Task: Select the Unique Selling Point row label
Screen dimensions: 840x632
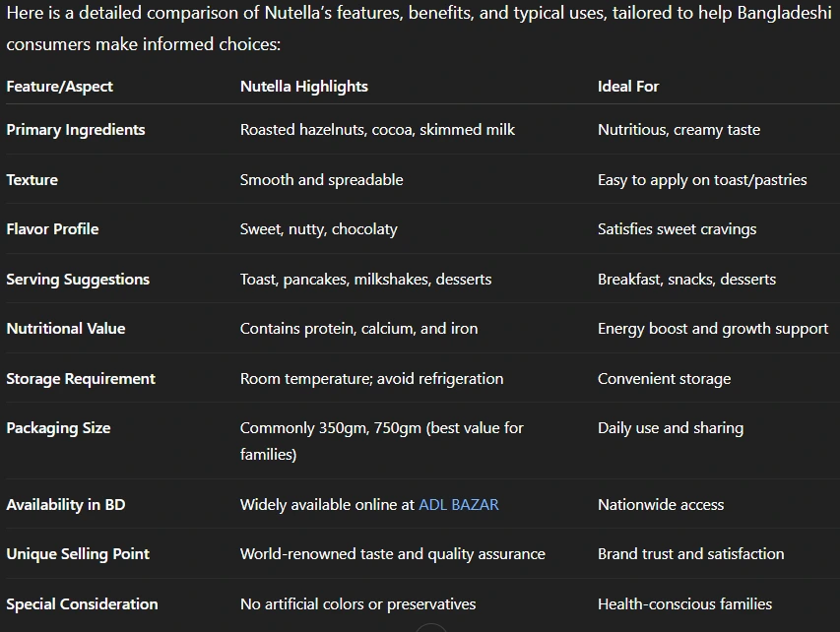Action: click(78, 553)
